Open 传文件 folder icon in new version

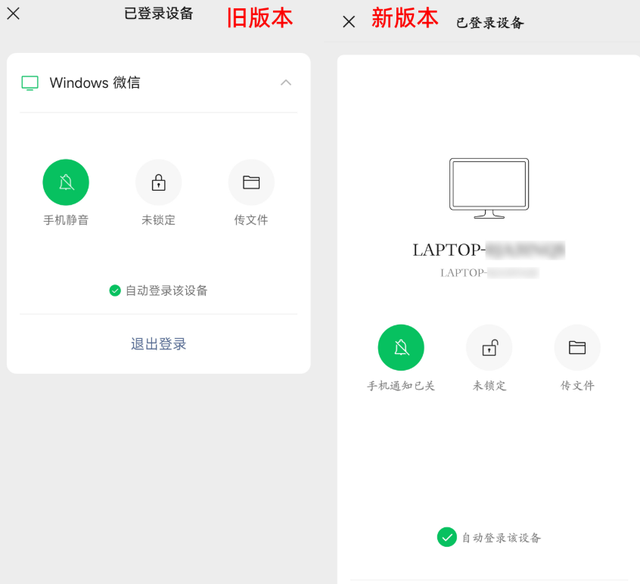(x=577, y=347)
